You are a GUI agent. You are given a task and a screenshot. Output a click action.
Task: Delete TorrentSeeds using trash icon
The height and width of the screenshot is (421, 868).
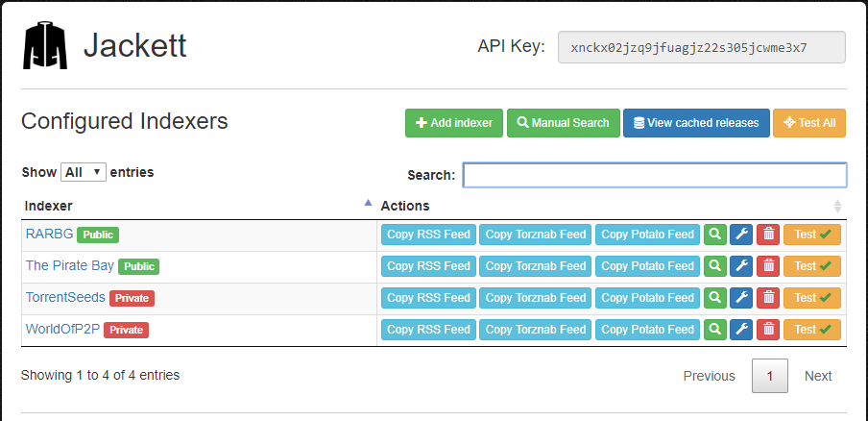pos(768,297)
